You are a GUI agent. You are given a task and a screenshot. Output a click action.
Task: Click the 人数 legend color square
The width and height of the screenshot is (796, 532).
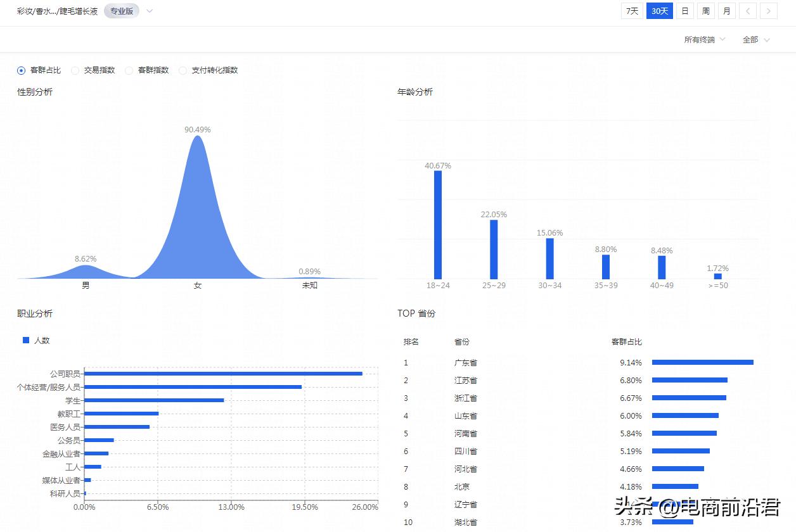[x=26, y=340]
